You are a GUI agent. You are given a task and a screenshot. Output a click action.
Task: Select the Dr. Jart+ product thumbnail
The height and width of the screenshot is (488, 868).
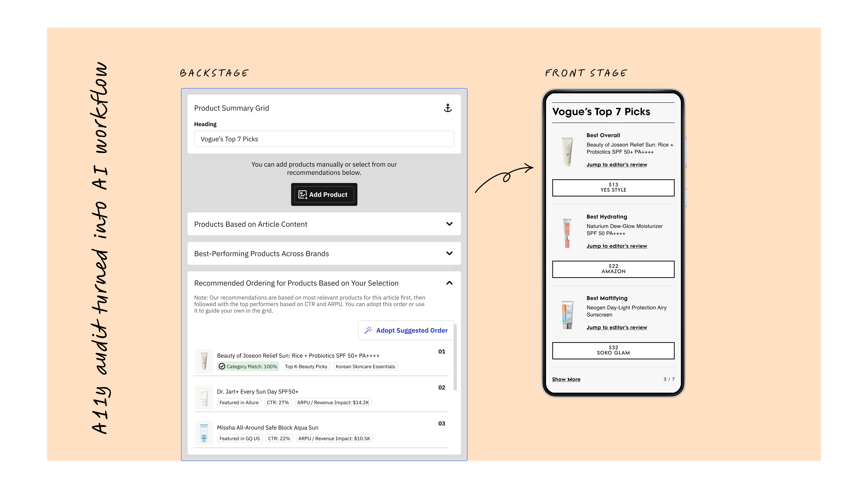pyautogui.click(x=204, y=397)
